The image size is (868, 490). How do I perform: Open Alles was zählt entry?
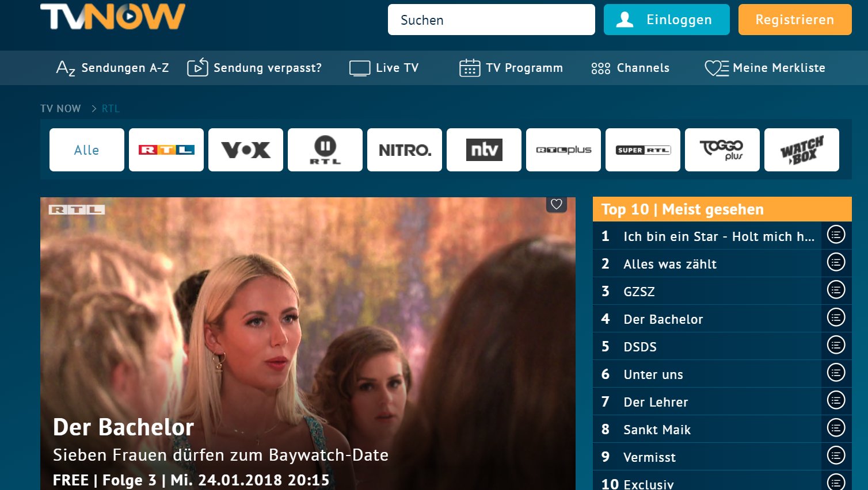click(707, 263)
